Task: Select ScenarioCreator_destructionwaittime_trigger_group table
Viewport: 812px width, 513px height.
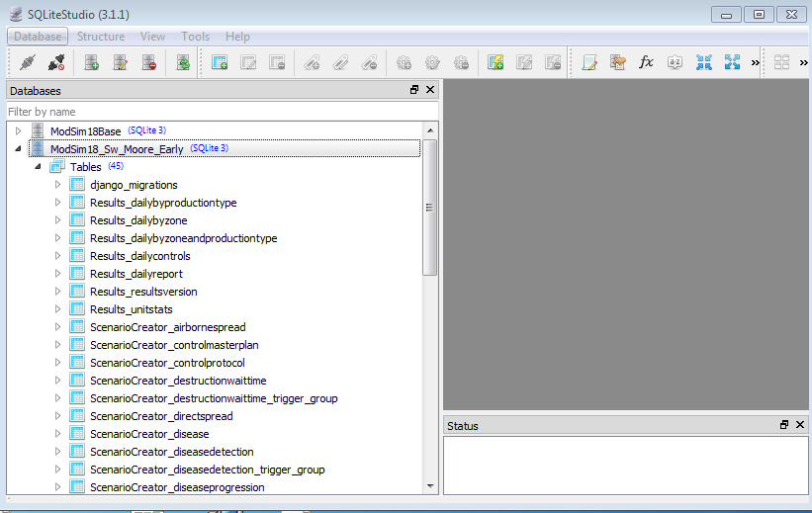Action: click(x=214, y=398)
